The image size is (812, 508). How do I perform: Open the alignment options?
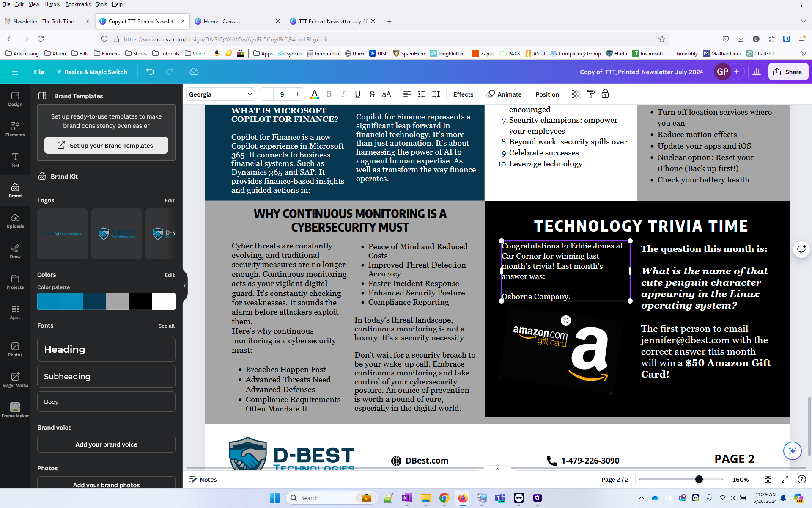(x=407, y=94)
